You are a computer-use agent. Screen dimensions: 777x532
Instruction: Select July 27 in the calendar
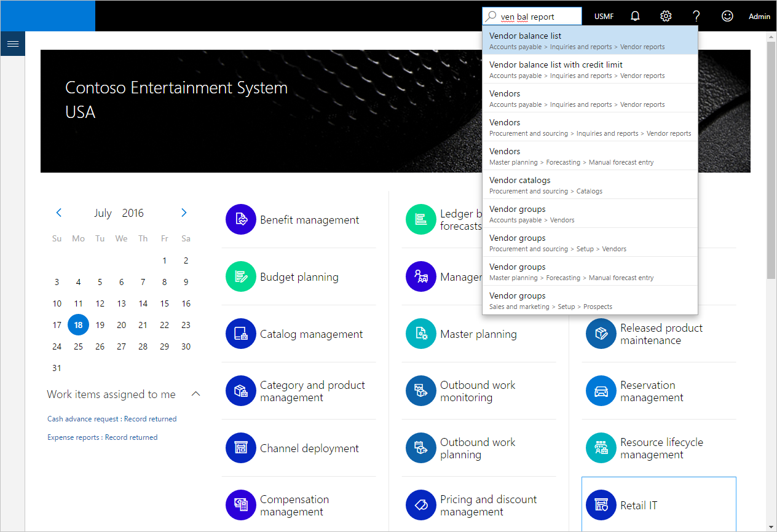click(121, 346)
